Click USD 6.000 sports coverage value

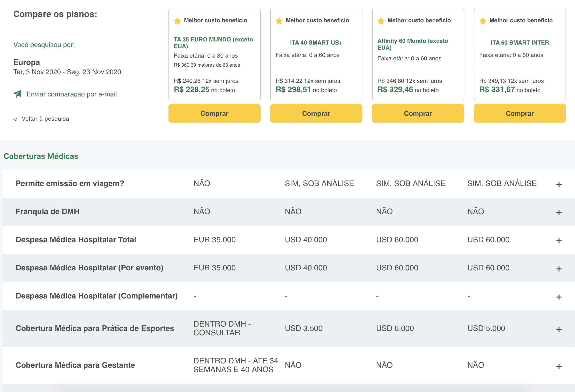[395, 328]
